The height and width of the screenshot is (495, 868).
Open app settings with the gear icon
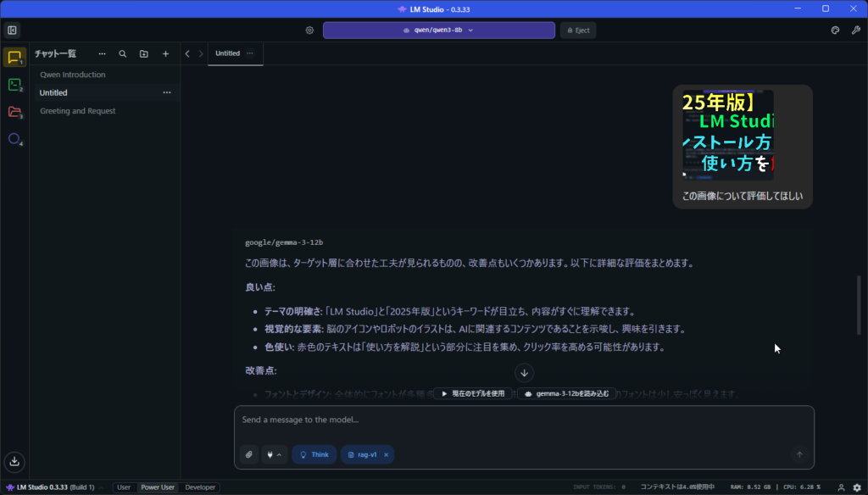(x=309, y=30)
